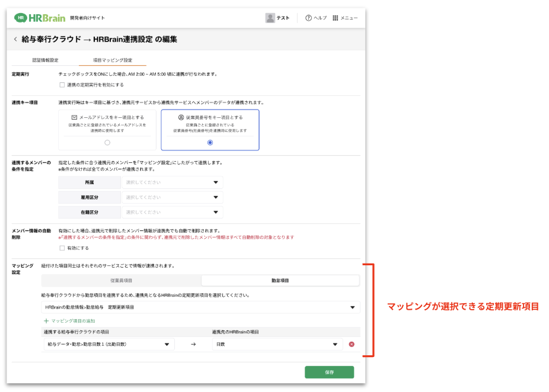Select the email address key radio button

pyautogui.click(x=107, y=143)
